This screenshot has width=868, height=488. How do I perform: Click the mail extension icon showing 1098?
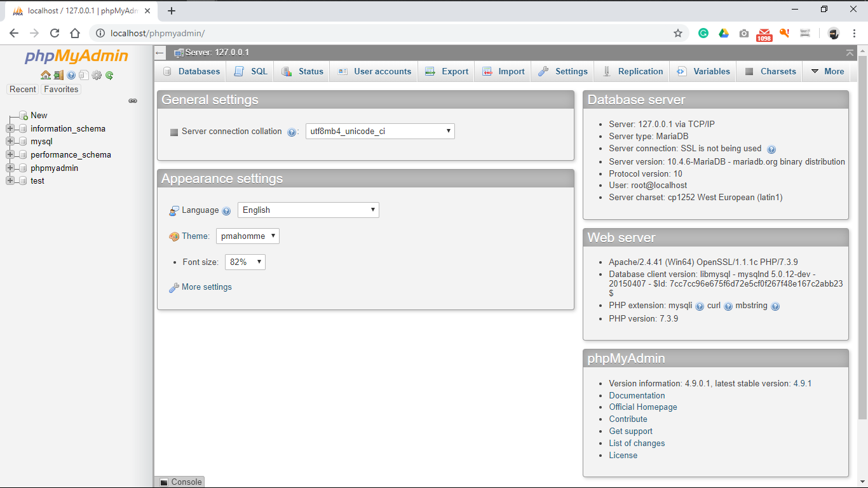(x=764, y=34)
